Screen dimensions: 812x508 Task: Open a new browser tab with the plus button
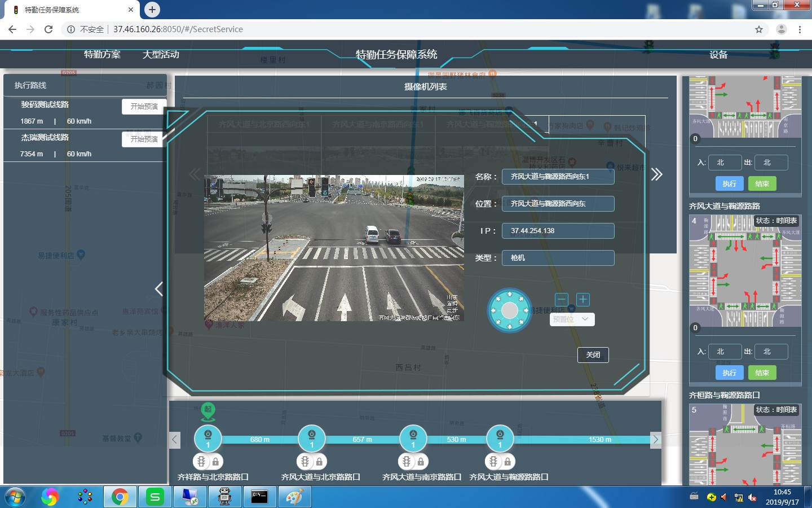tap(152, 9)
